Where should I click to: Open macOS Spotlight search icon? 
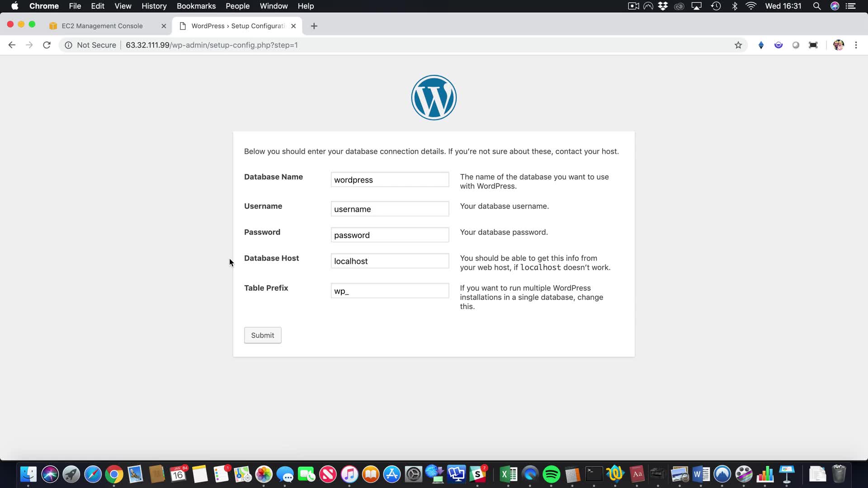pos(817,6)
